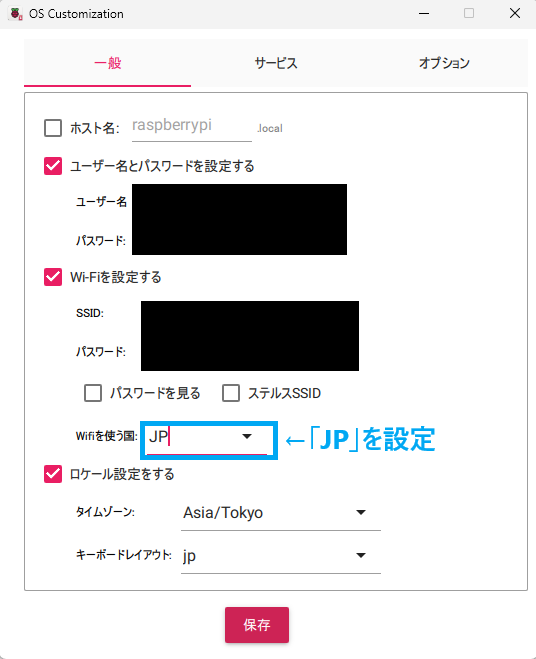Maximize the OS Customization window
This screenshot has width=536, height=659.
coord(469,13)
